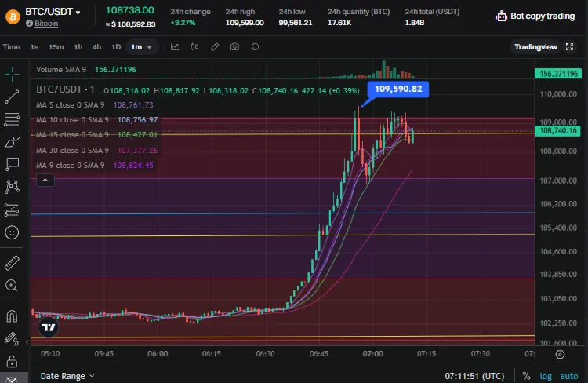This screenshot has width=588, height=383.
Task: Click the 24h total value 1.84B
Action: click(x=415, y=23)
